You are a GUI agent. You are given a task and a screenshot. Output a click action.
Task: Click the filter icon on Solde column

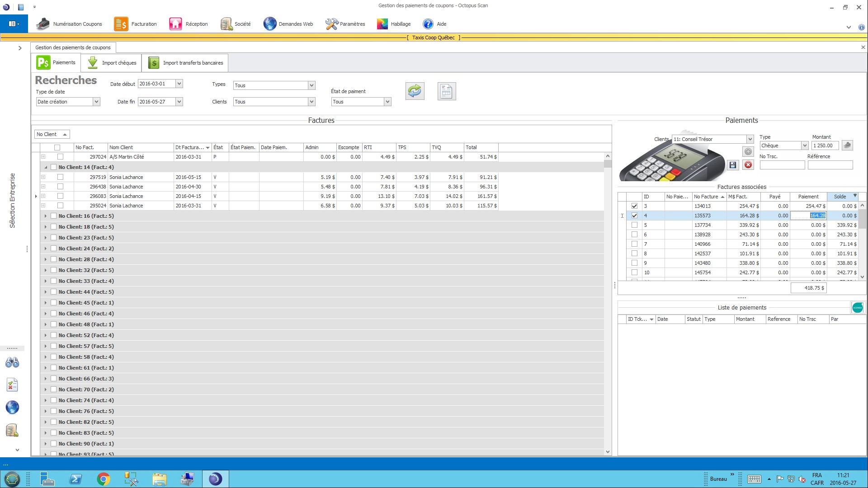coord(855,196)
